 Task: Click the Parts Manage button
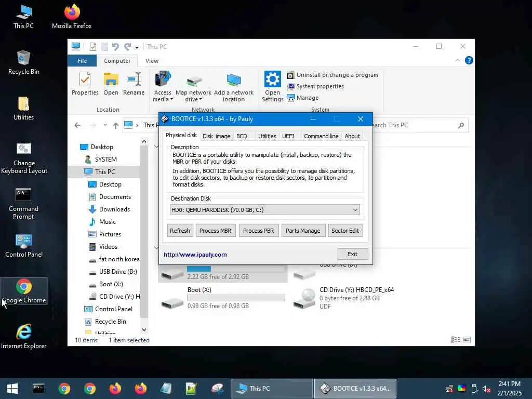pos(303,230)
